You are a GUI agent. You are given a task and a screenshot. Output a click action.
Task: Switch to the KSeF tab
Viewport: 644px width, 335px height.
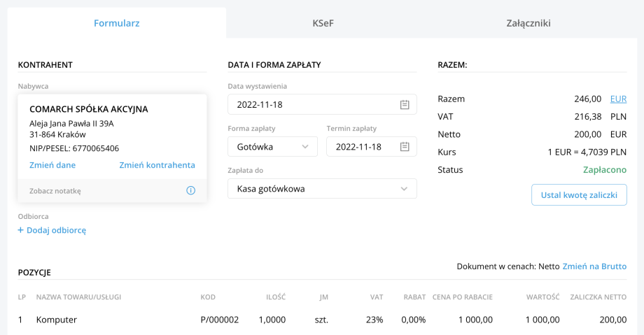tap(323, 23)
